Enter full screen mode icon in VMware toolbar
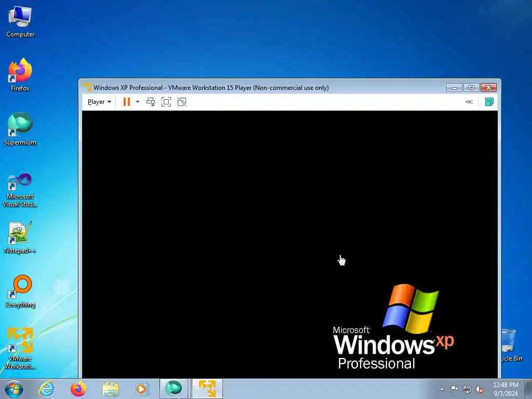Screen dimensions: 532x399 (166, 102)
